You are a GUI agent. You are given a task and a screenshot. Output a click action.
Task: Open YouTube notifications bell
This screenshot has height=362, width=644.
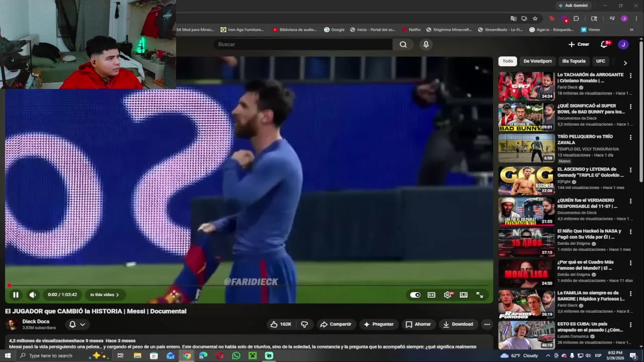tap(605, 44)
